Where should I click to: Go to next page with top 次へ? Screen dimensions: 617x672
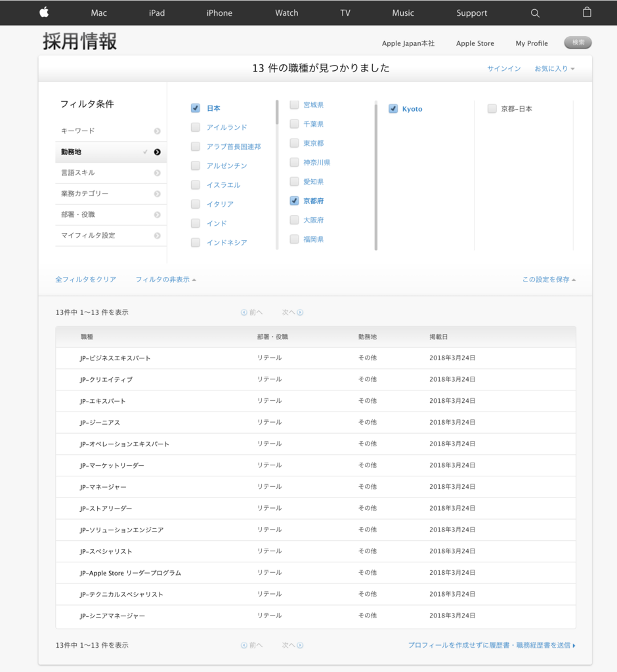pyautogui.click(x=293, y=312)
